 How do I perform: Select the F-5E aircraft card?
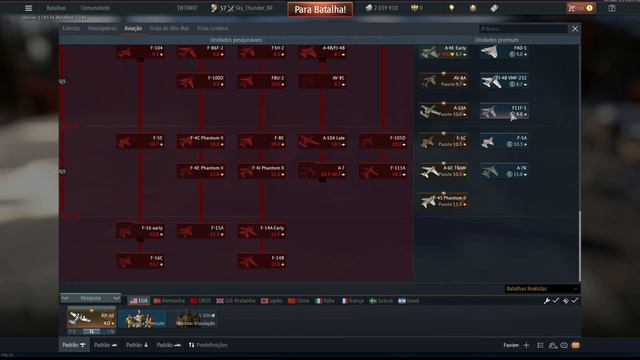point(141,141)
